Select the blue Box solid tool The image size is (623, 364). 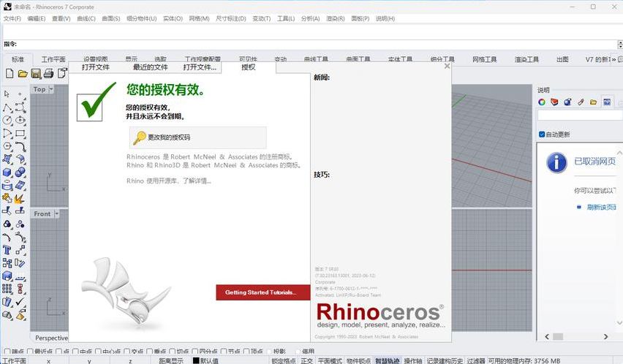point(7,172)
